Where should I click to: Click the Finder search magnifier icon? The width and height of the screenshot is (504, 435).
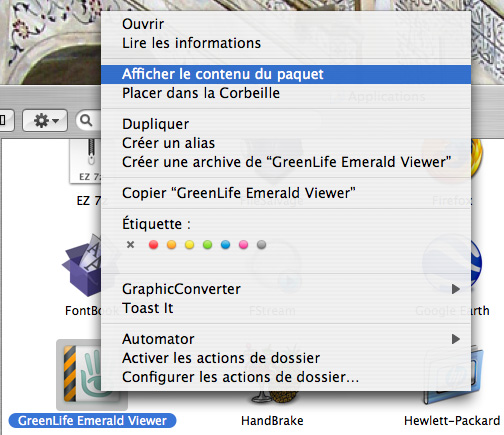coord(86,120)
